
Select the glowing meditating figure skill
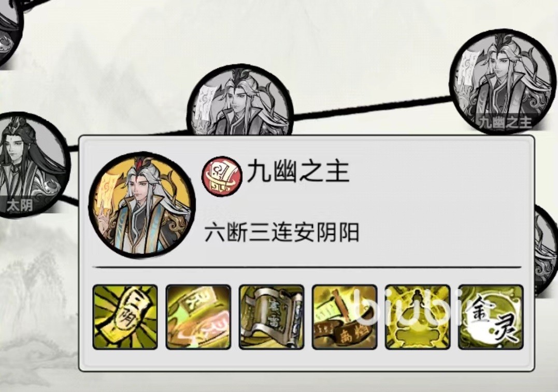pos(418,317)
